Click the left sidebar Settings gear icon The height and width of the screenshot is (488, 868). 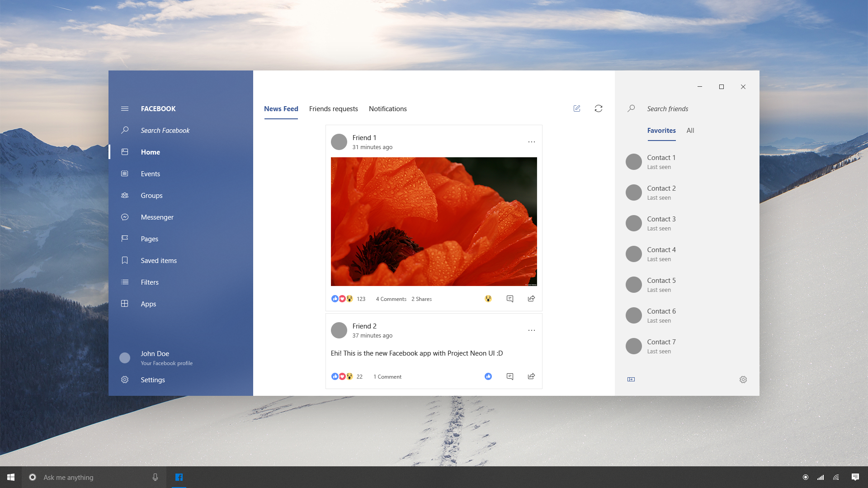click(125, 380)
